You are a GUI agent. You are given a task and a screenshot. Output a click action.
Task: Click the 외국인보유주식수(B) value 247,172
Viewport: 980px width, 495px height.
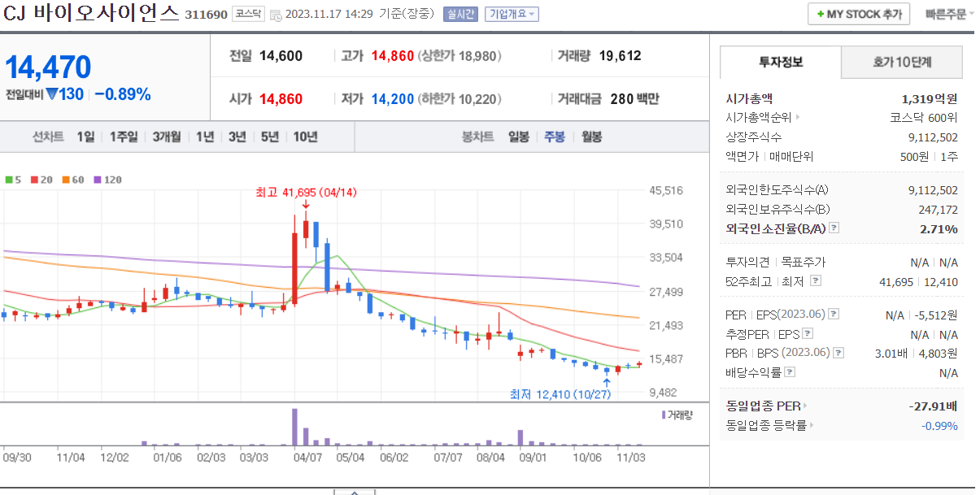[938, 210]
